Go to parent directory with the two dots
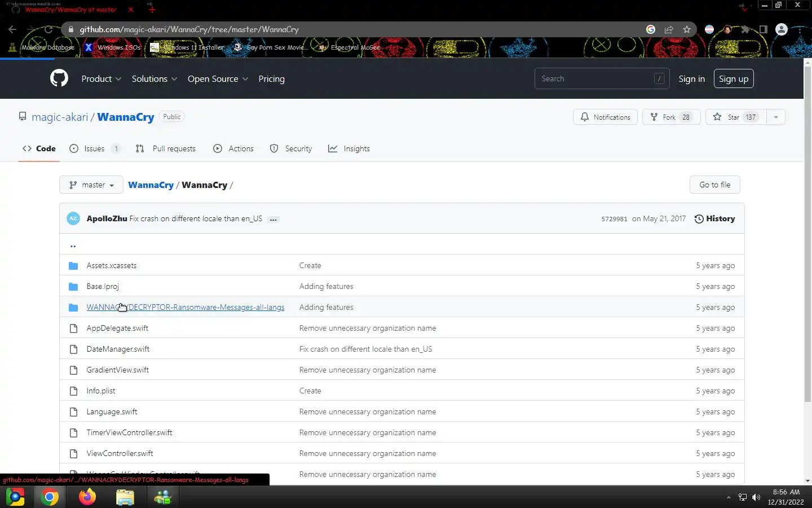The width and height of the screenshot is (812, 508). (73, 246)
